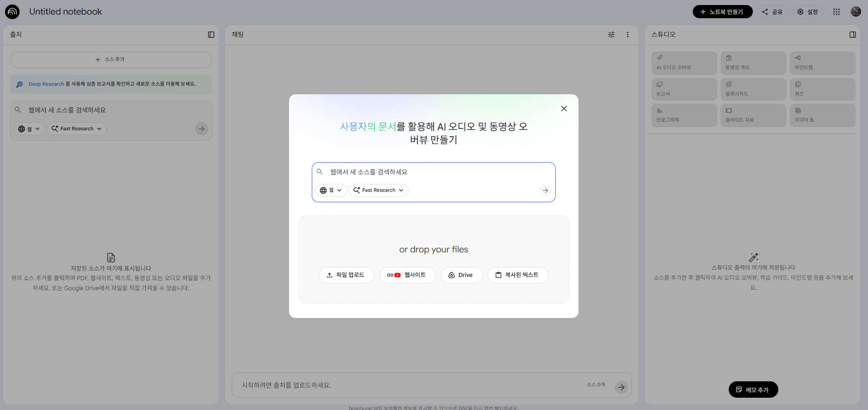Image resolution: width=868 pixels, height=410 pixels.
Task: Open the Google apps grid
Action: [836, 11]
